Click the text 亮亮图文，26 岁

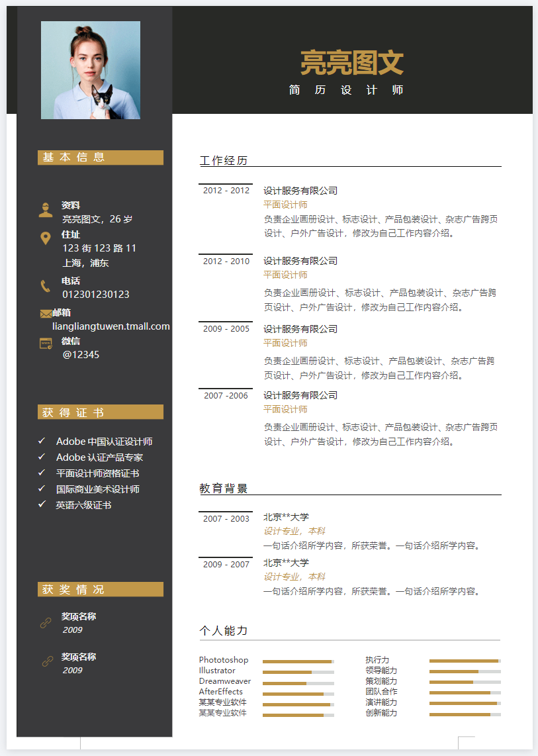point(97,219)
